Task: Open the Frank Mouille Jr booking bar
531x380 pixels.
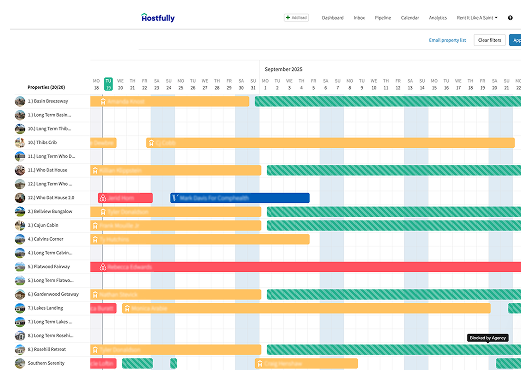Action: 175,226
